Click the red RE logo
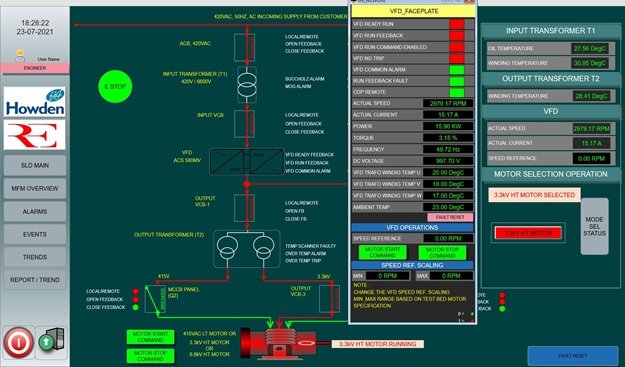 [x=35, y=135]
